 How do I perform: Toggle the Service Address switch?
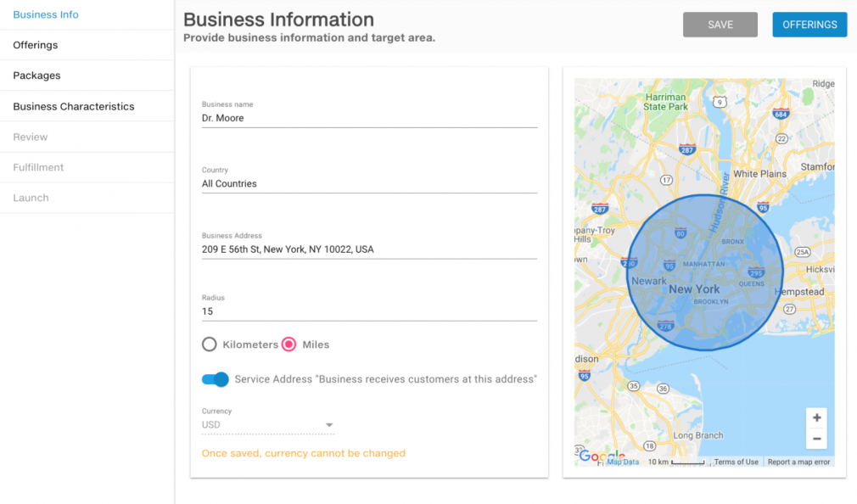tap(216, 379)
